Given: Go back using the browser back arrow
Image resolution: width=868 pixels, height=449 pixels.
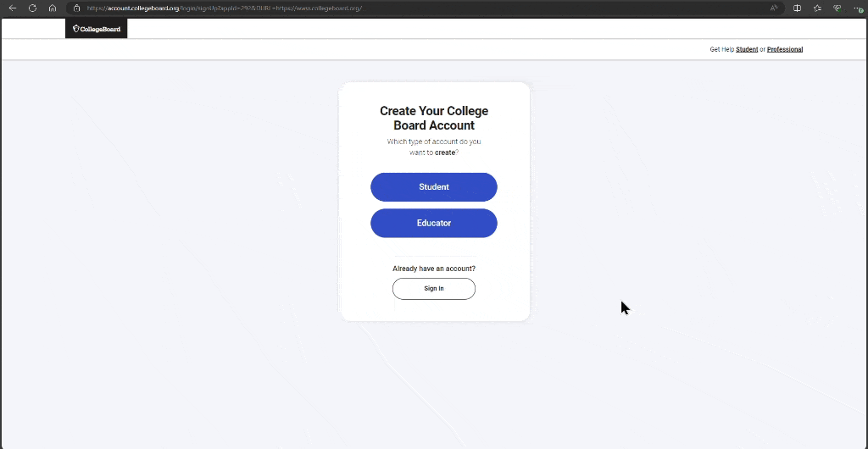Looking at the screenshot, I should point(12,8).
